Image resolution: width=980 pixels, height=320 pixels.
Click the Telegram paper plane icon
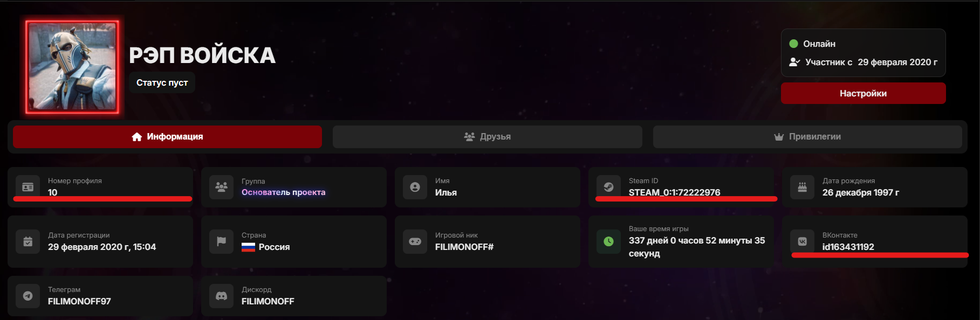pyautogui.click(x=28, y=296)
